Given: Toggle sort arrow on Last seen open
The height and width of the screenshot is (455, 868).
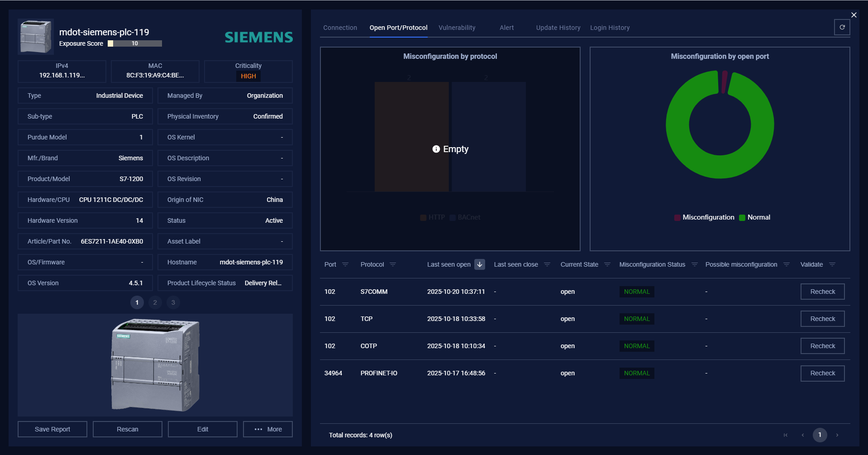Looking at the screenshot, I should [480, 264].
